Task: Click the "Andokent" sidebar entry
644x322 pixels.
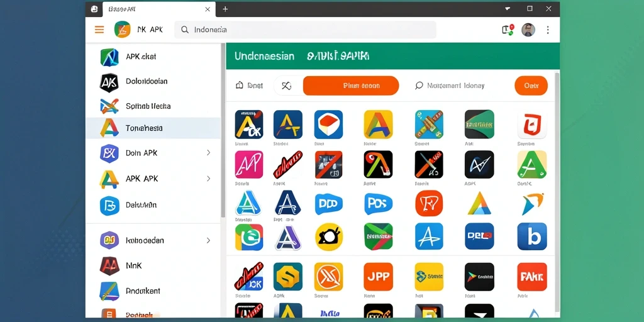Action: [153, 291]
